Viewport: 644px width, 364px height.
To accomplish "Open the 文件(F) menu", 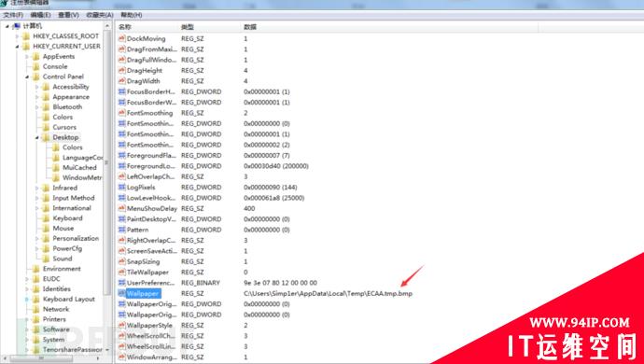I will [13, 15].
